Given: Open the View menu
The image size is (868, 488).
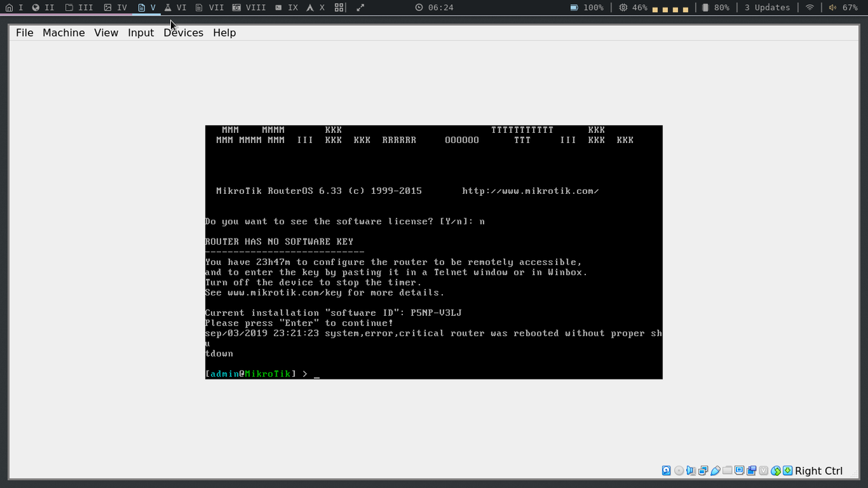Looking at the screenshot, I should 106,33.
